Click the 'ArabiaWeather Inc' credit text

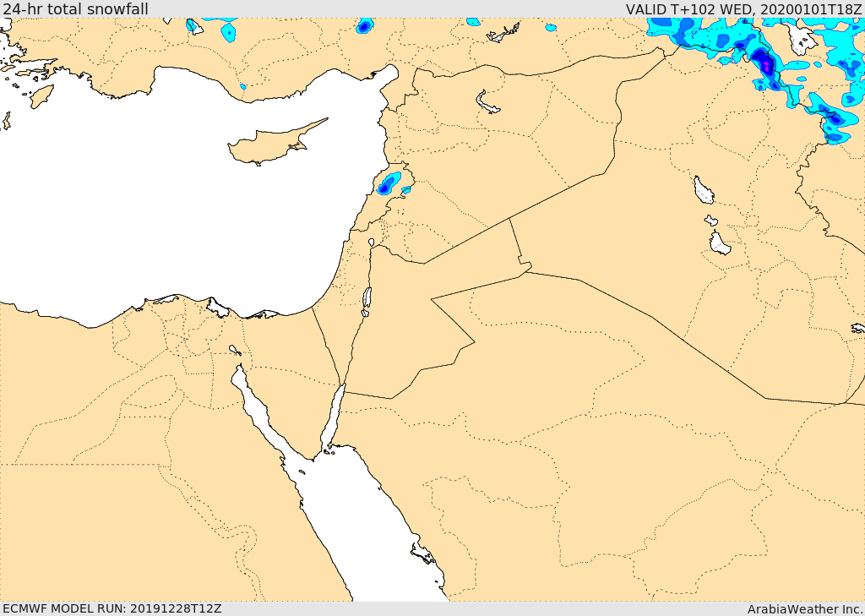click(x=805, y=609)
